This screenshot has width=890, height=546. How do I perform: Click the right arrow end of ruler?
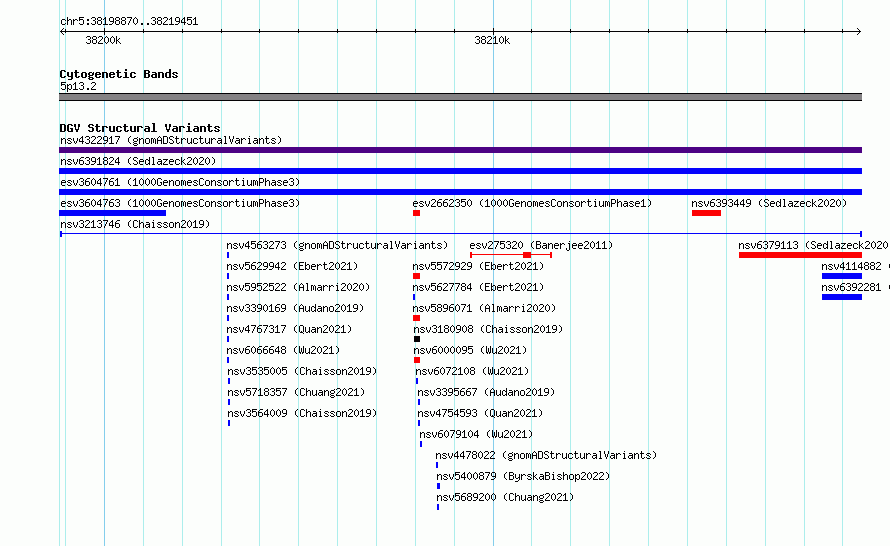tap(859, 31)
